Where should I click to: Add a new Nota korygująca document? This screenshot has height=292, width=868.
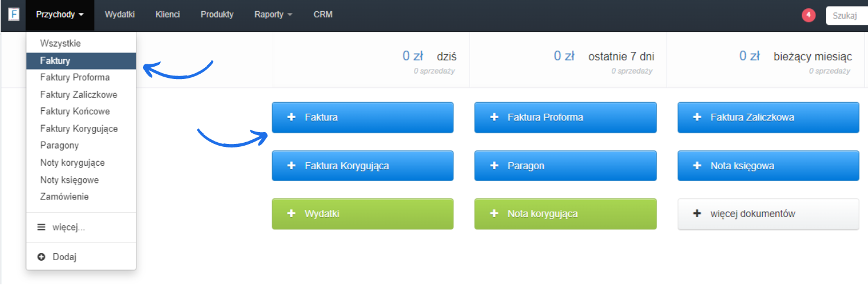(565, 214)
